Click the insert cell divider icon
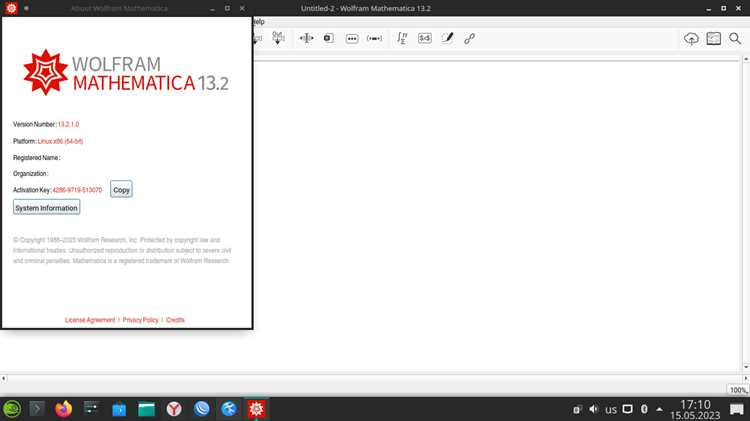750x421 pixels. coord(307,38)
